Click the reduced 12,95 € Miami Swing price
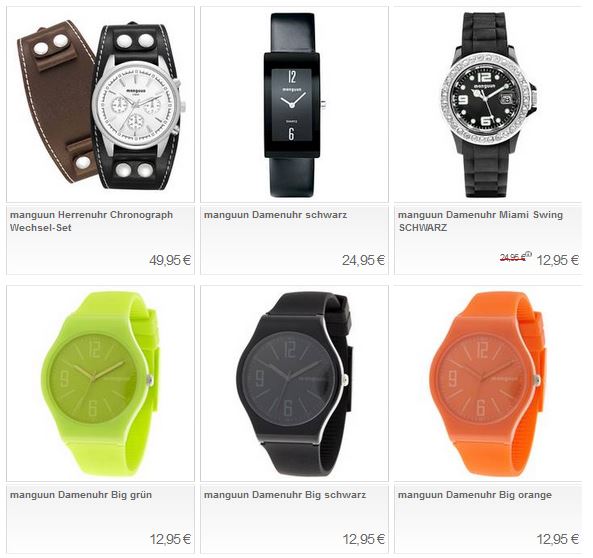 (557, 260)
